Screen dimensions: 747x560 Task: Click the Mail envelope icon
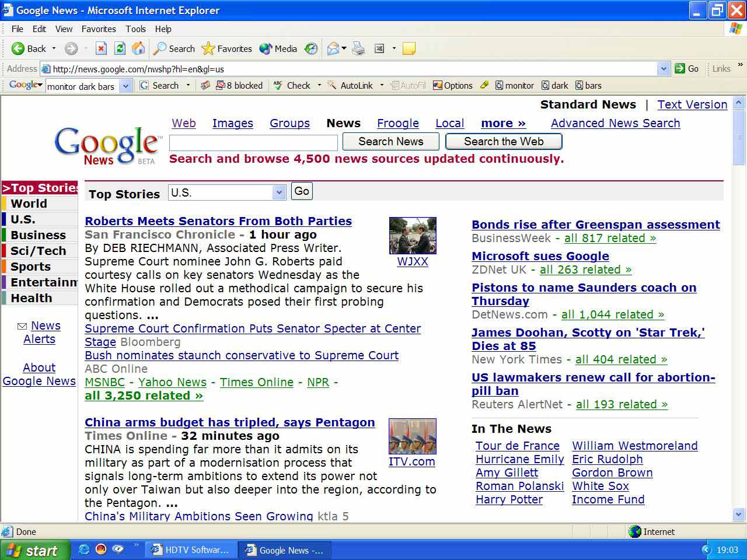coord(333,49)
